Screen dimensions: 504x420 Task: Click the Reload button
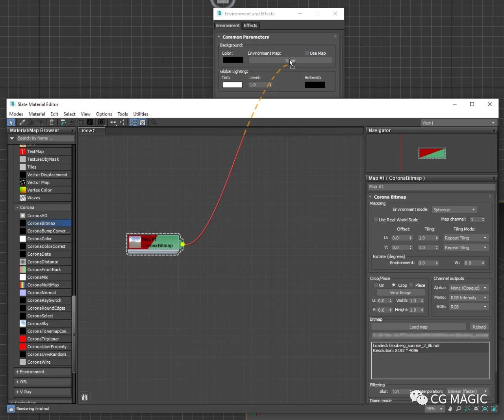click(479, 327)
